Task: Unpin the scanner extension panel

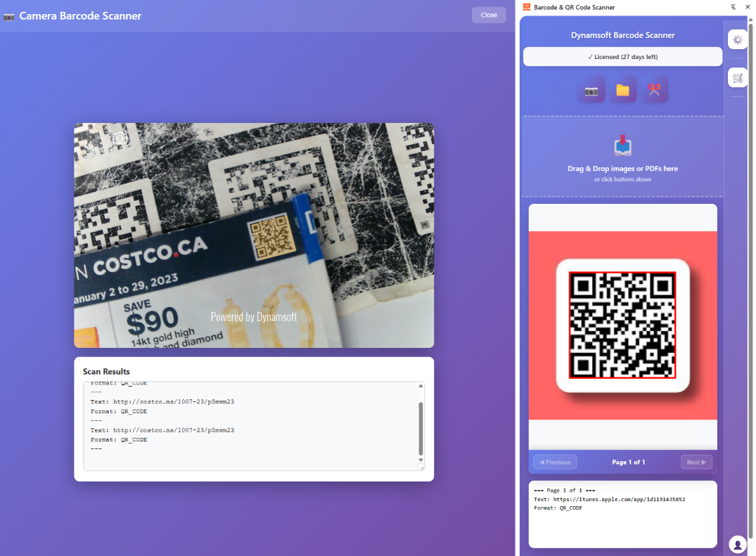Action: pos(733,7)
